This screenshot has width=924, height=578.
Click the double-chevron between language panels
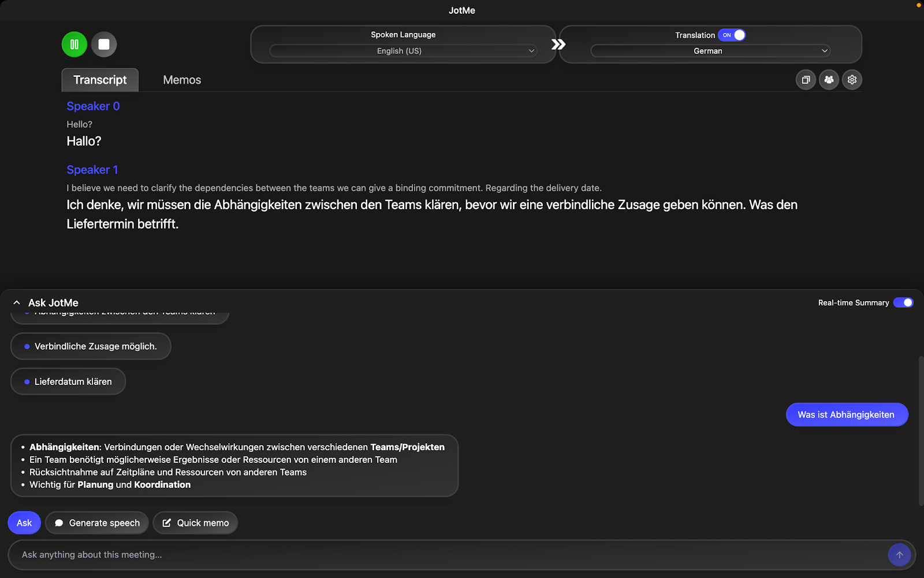pyautogui.click(x=557, y=44)
